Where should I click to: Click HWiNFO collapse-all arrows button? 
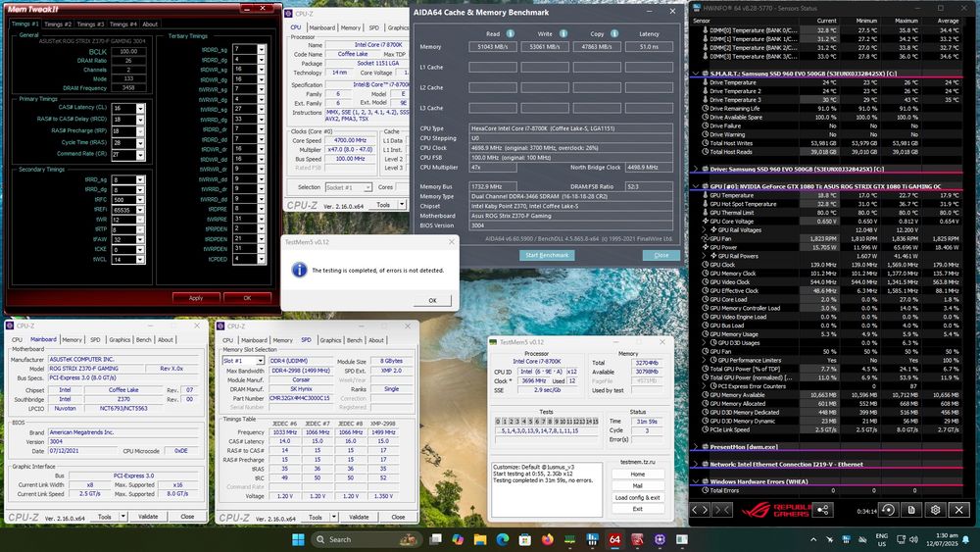(722, 510)
